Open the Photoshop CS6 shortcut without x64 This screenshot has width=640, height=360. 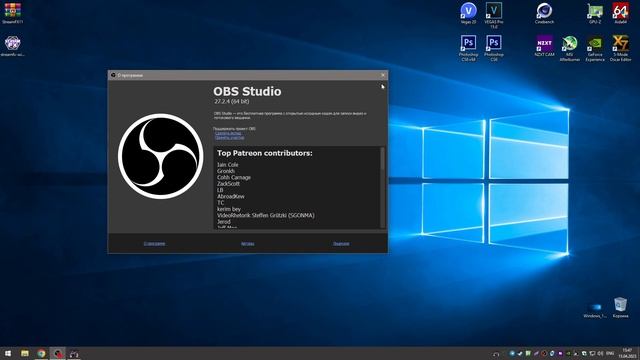pos(494,48)
